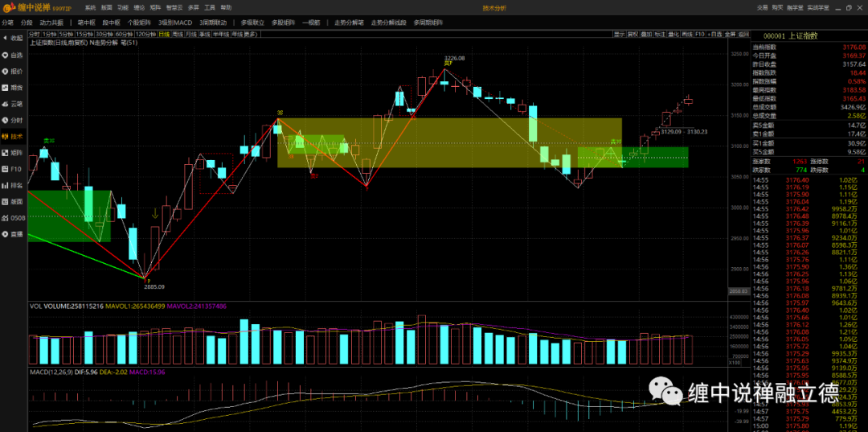Open the 直播 live sidebar icon
The width and height of the screenshot is (868, 432).
(14, 234)
